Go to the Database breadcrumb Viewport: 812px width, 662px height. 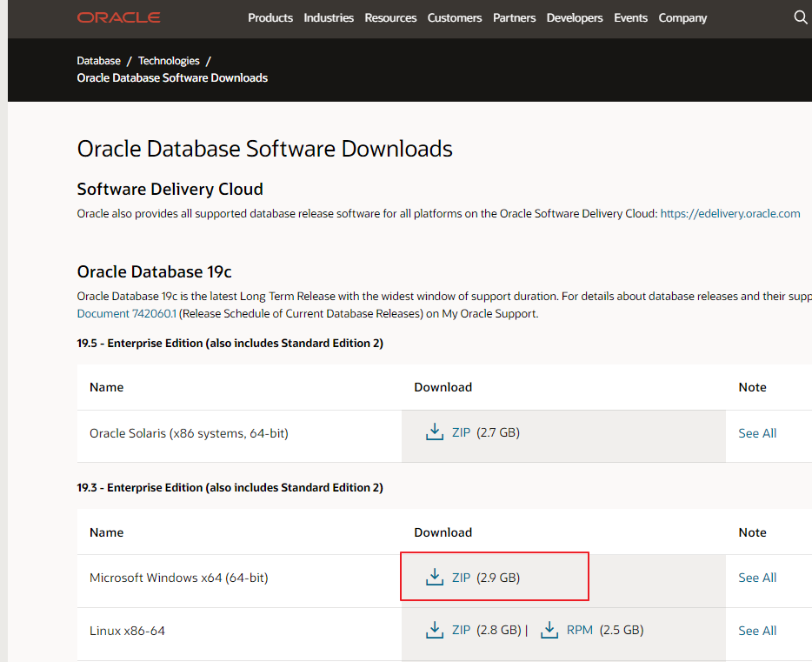[98, 61]
